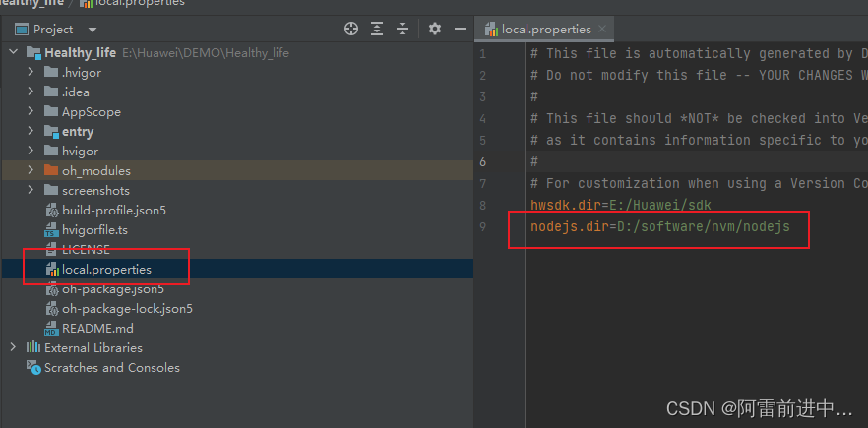This screenshot has width=868, height=428.
Task: Close the local.properties editor tab
Action: pyautogui.click(x=603, y=29)
